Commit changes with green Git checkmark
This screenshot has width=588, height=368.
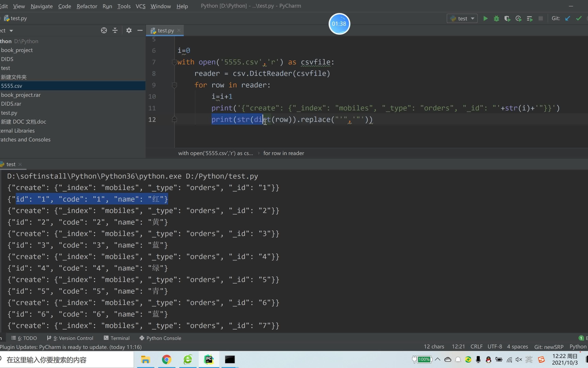(579, 19)
